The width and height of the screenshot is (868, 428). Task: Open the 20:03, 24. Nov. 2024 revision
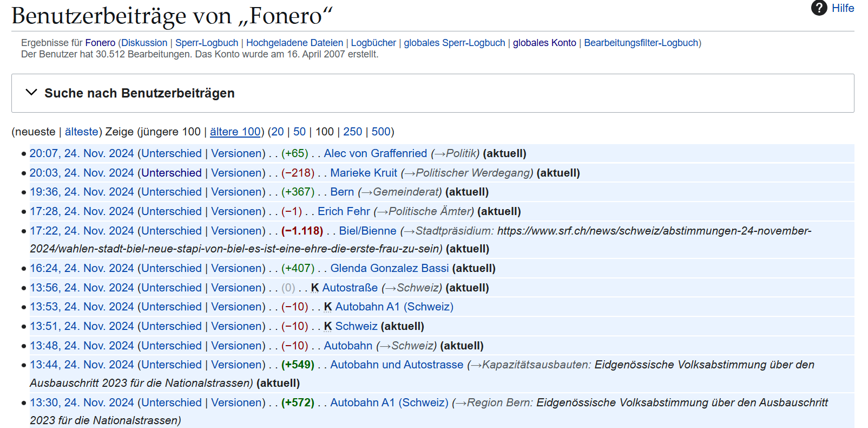(x=82, y=173)
